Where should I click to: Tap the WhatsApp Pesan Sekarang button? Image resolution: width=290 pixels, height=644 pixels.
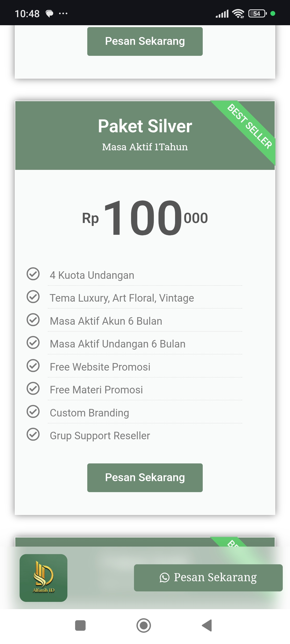coord(208,578)
